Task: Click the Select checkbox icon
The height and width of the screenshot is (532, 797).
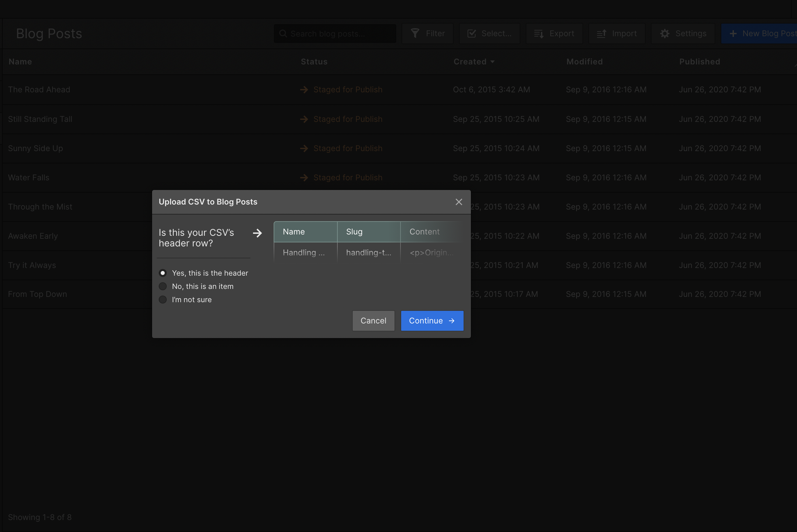Action: point(471,33)
